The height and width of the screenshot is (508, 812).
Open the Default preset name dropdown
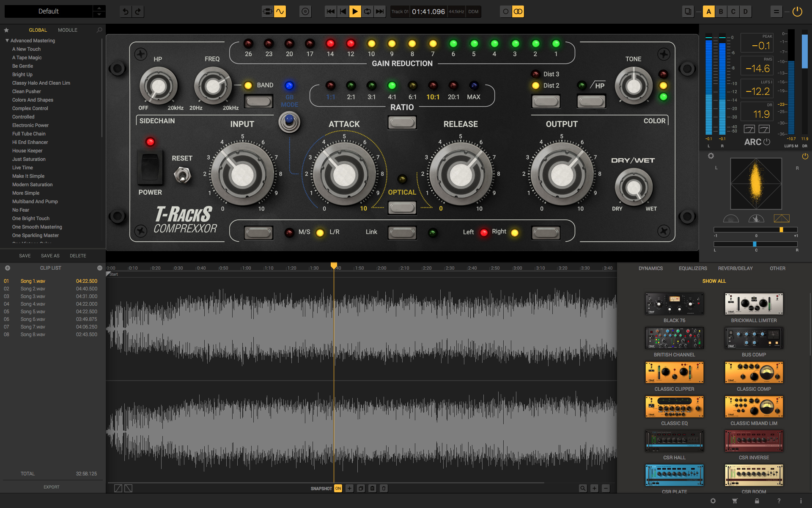pyautogui.click(x=48, y=11)
